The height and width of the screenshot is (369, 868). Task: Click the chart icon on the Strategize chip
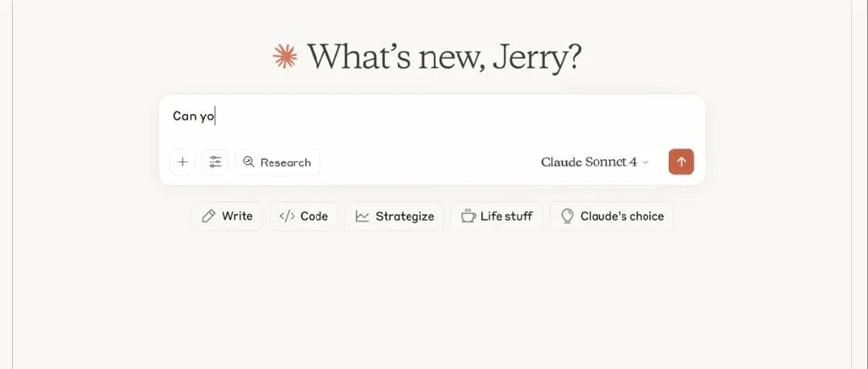click(362, 216)
